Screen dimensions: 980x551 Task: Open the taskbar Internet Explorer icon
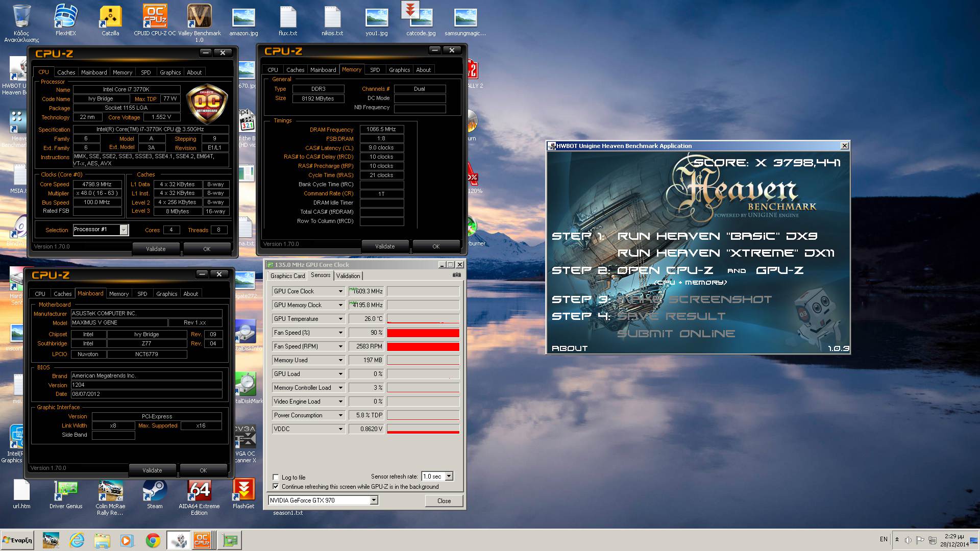click(77, 540)
